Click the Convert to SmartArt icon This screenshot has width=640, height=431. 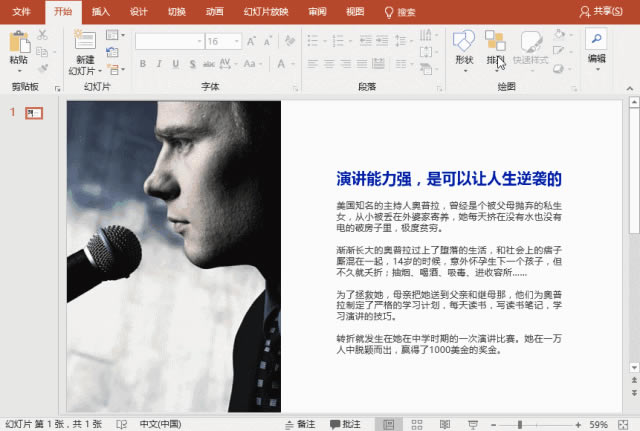pyautogui.click(x=428, y=69)
